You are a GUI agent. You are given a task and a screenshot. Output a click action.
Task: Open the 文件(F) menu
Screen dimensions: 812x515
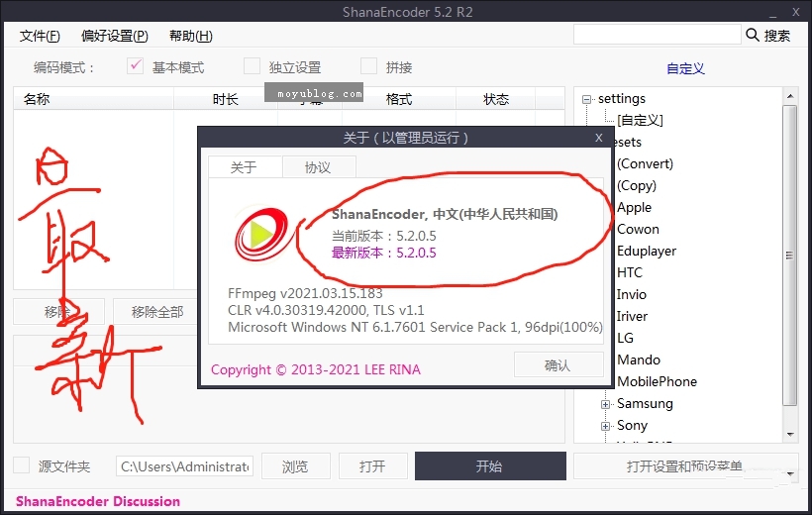(40, 36)
